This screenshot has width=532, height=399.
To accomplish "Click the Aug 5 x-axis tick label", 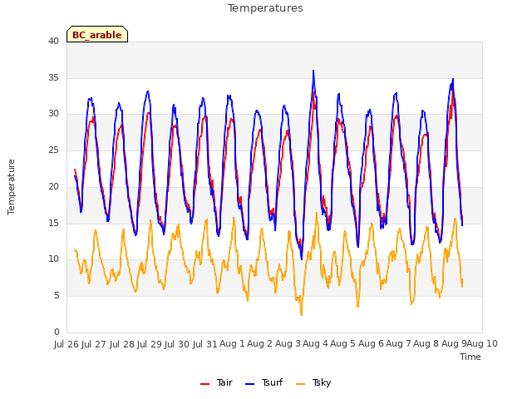I will pos(343,344).
